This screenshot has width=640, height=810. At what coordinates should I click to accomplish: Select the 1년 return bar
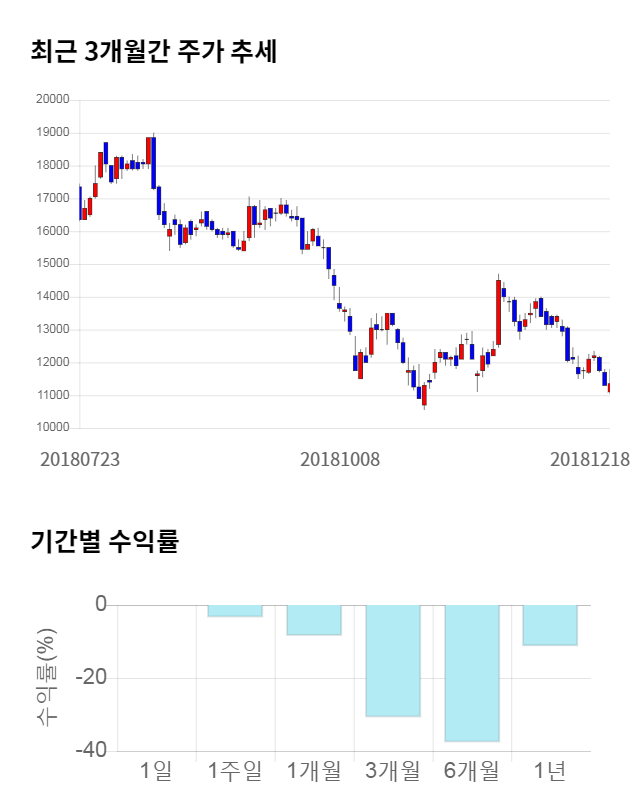(550, 625)
